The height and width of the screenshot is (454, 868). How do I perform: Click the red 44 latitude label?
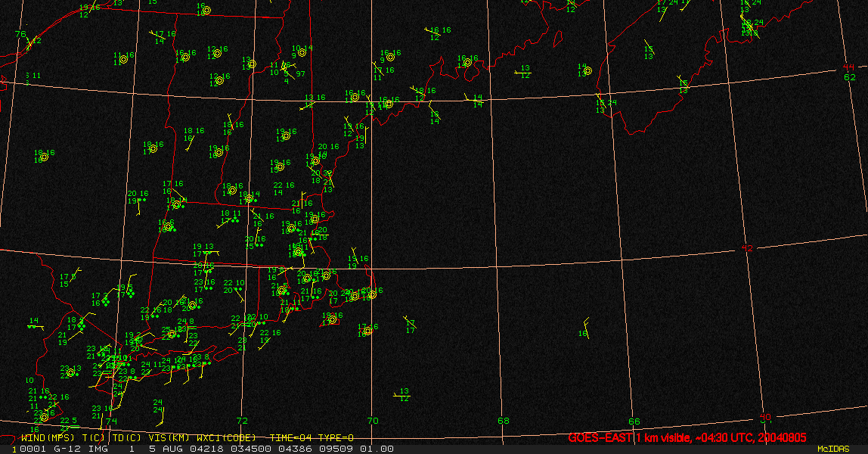coord(848,67)
